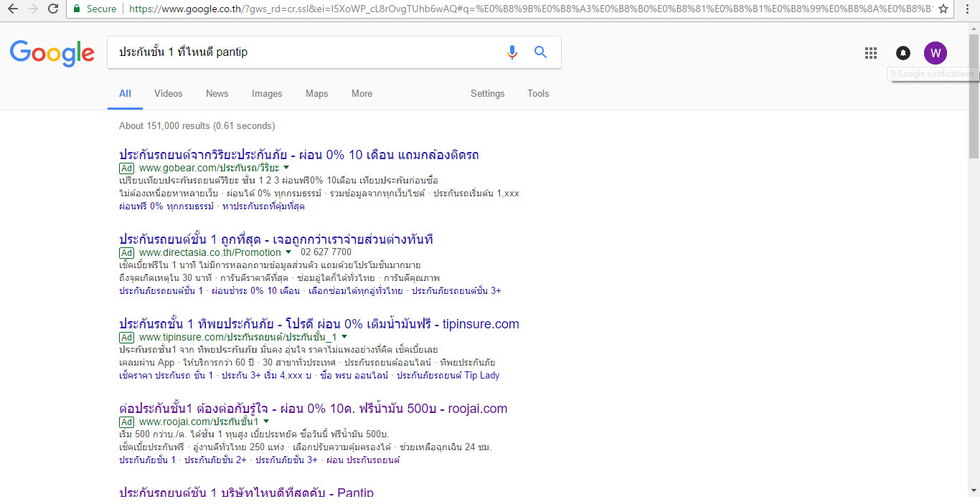Viewport: 980px width, 504px height.
Task: Select the All results tab
Action: click(x=125, y=93)
